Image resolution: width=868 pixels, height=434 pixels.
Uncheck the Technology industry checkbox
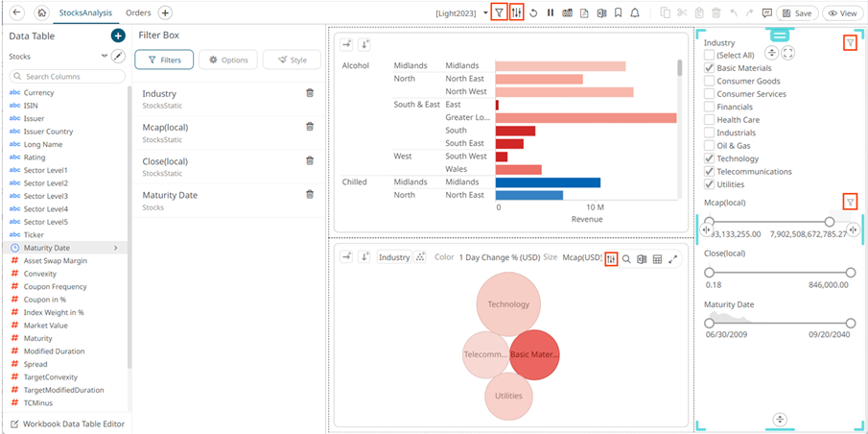(709, 158)
